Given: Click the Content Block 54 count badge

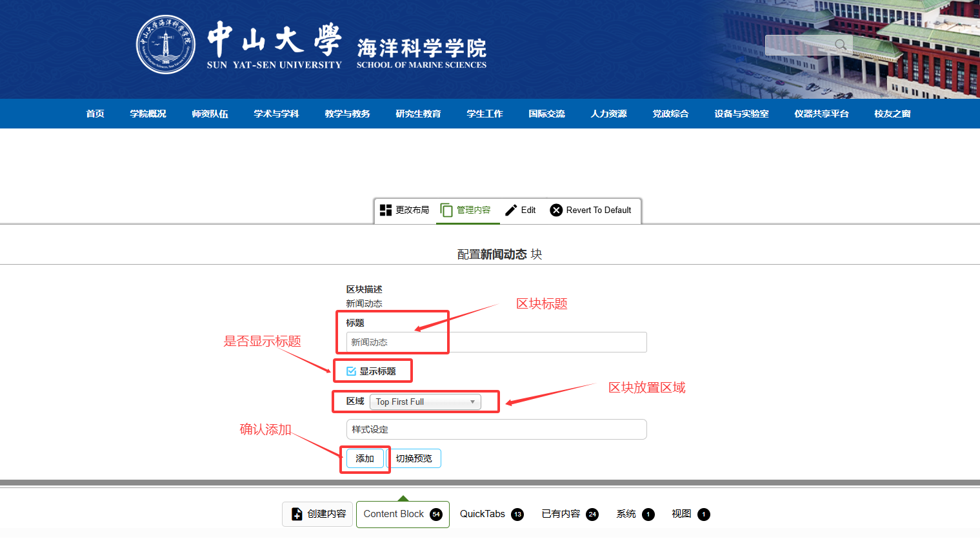Looking at the screenshot, I should pos(436,515).
